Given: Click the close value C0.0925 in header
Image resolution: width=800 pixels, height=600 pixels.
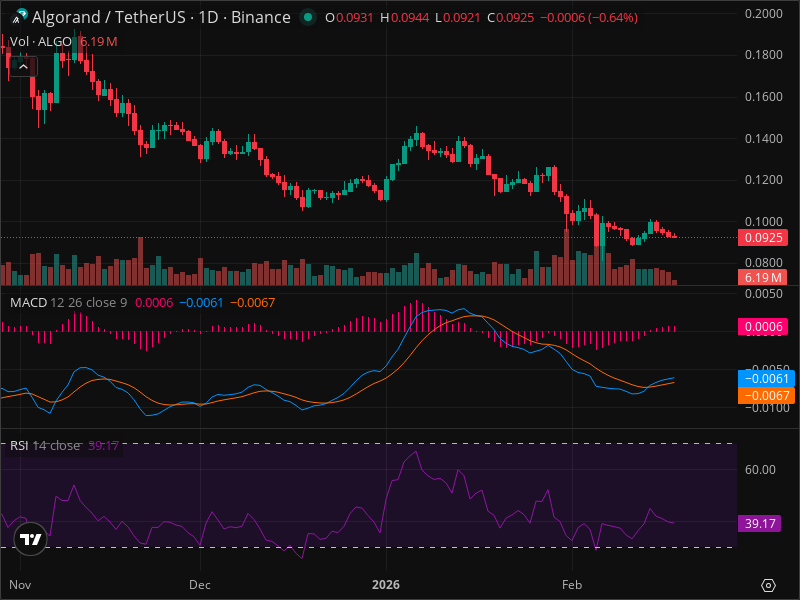Looking at the screenshot, I should click(511, 17).
